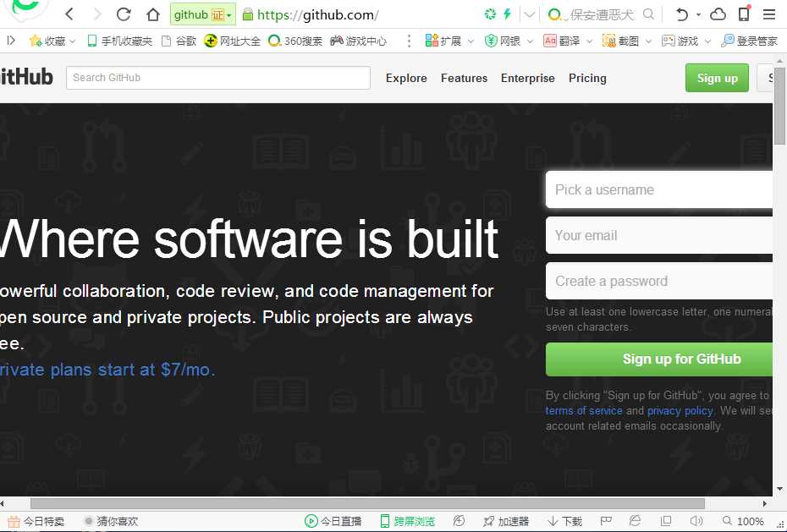
Task: Click the Your email field
Action: point(659,235)
